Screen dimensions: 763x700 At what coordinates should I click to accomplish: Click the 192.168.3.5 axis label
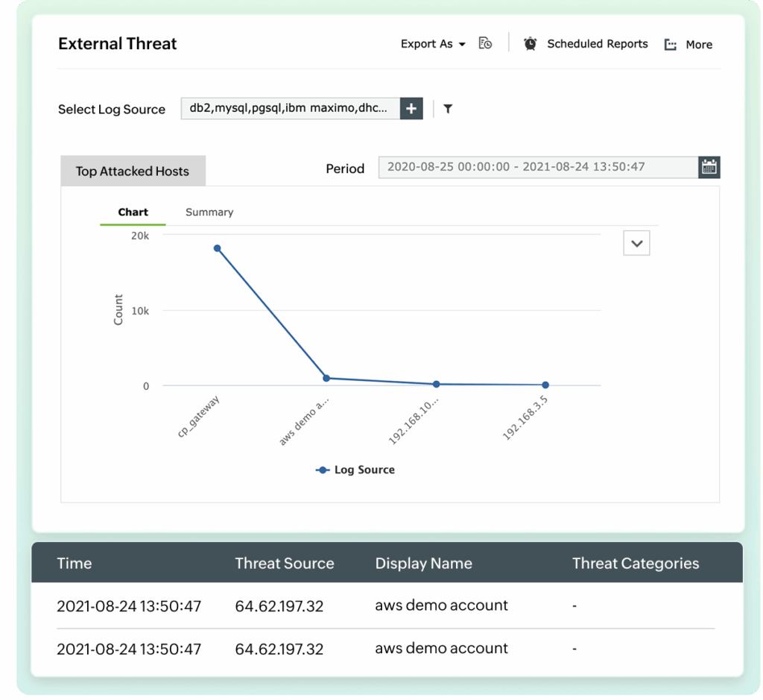[x=525, y=418]
